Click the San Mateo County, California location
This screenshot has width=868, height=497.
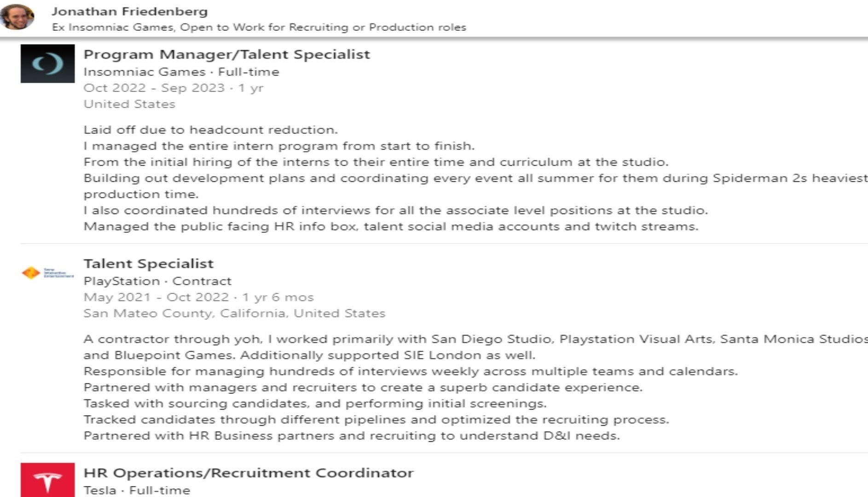234,313
